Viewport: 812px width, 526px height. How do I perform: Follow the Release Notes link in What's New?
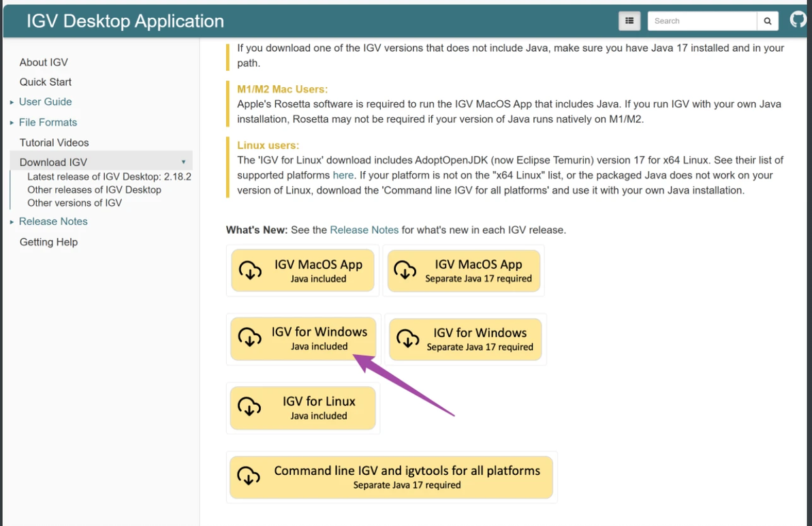[364, 230]
